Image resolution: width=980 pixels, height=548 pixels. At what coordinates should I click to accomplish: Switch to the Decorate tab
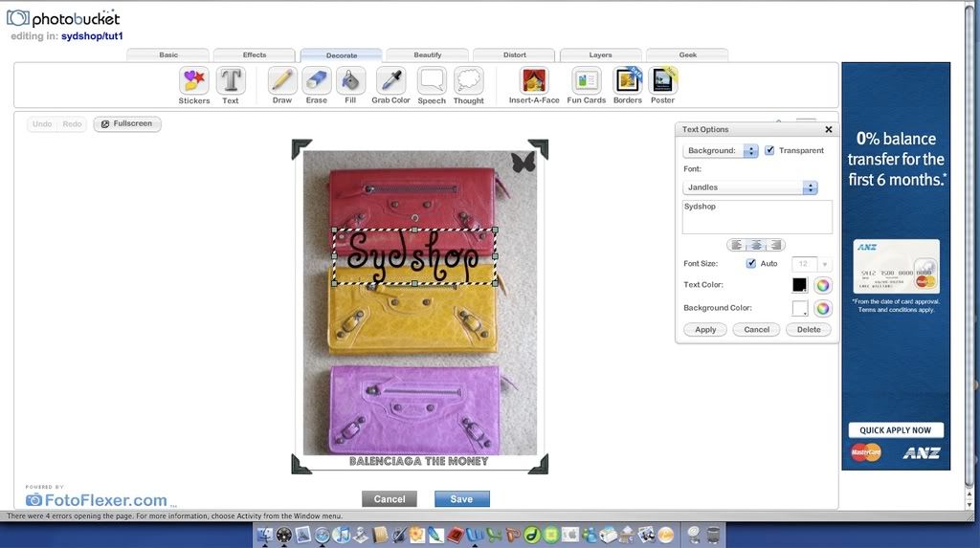click(342, 55)
